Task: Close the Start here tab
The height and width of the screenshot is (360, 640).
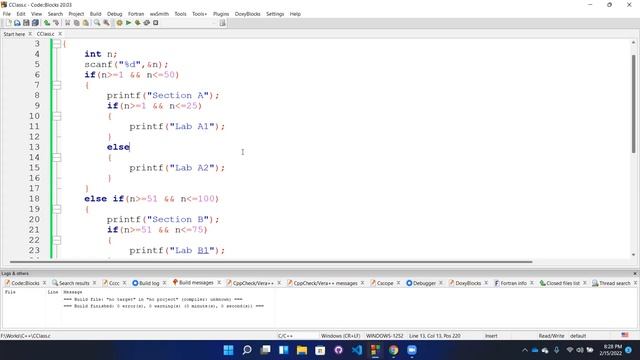Action: pyautogui.click(x=30, y=34)
